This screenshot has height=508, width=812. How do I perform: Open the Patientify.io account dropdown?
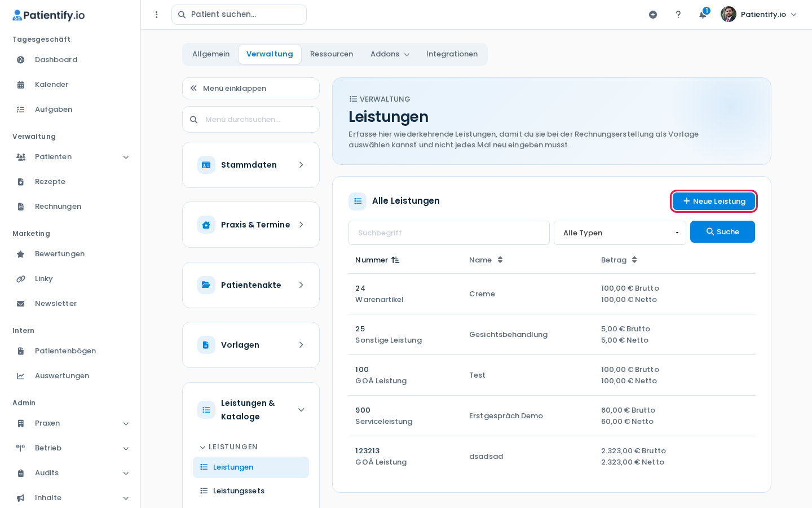point(758,15)
